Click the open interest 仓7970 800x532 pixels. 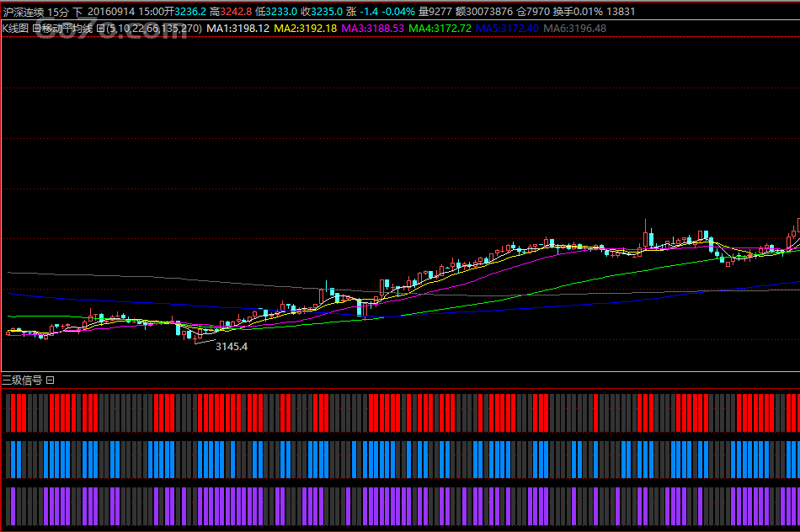coord(533,11)
